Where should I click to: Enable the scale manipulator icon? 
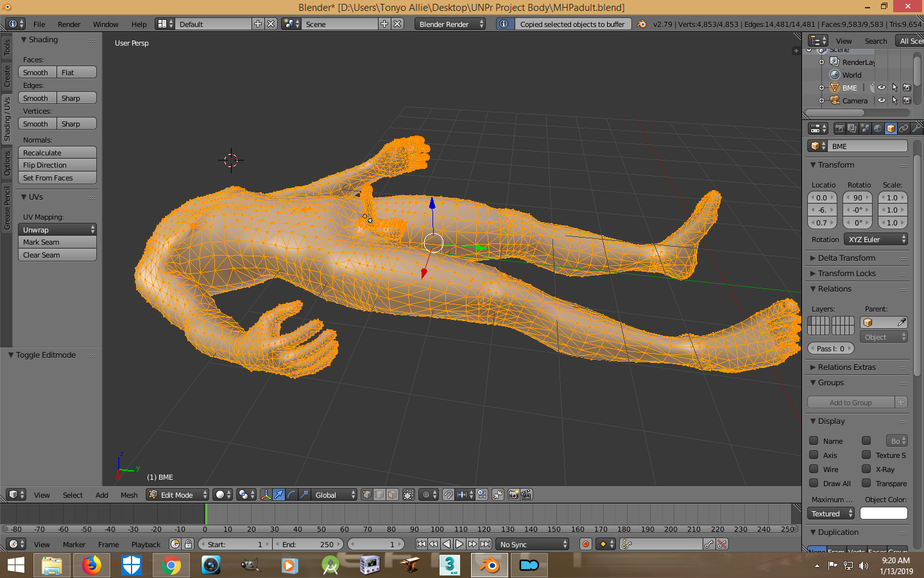point(304,495)
